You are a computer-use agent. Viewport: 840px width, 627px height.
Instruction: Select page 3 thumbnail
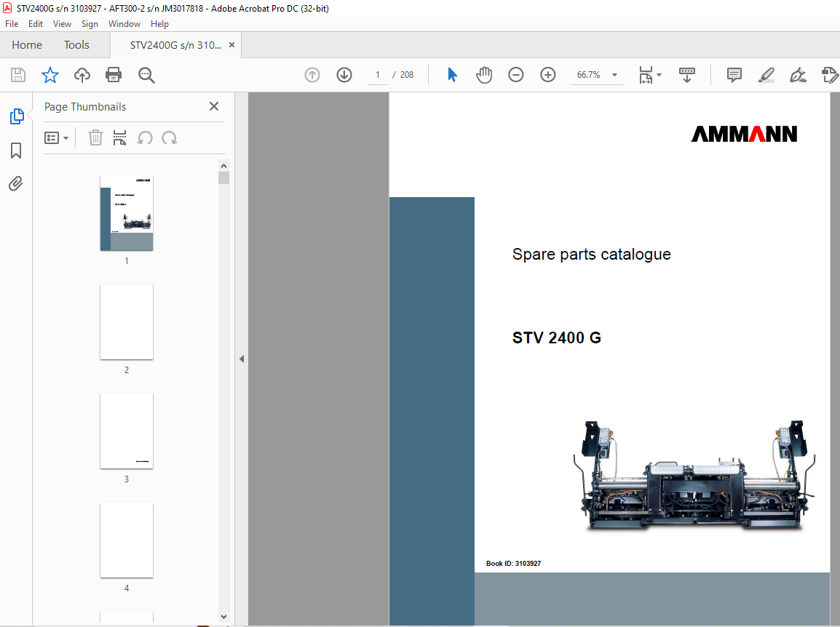tap(127, 431)
